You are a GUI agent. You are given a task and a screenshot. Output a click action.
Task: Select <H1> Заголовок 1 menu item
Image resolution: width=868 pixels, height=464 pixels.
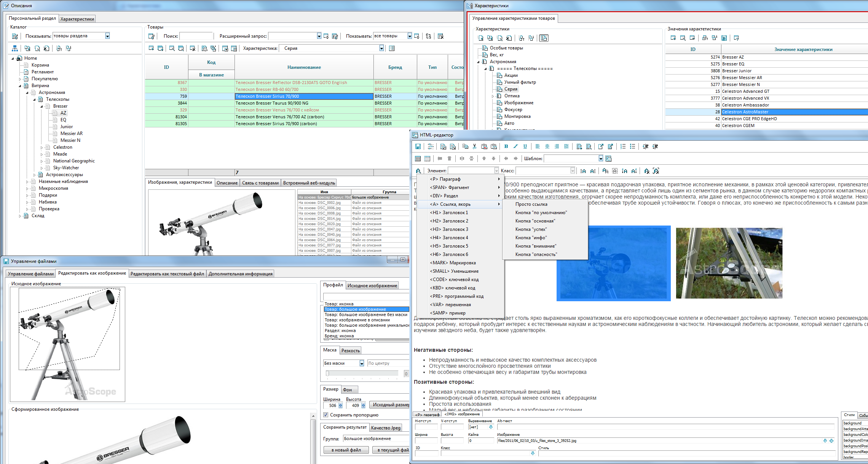(x=449, y=213)
